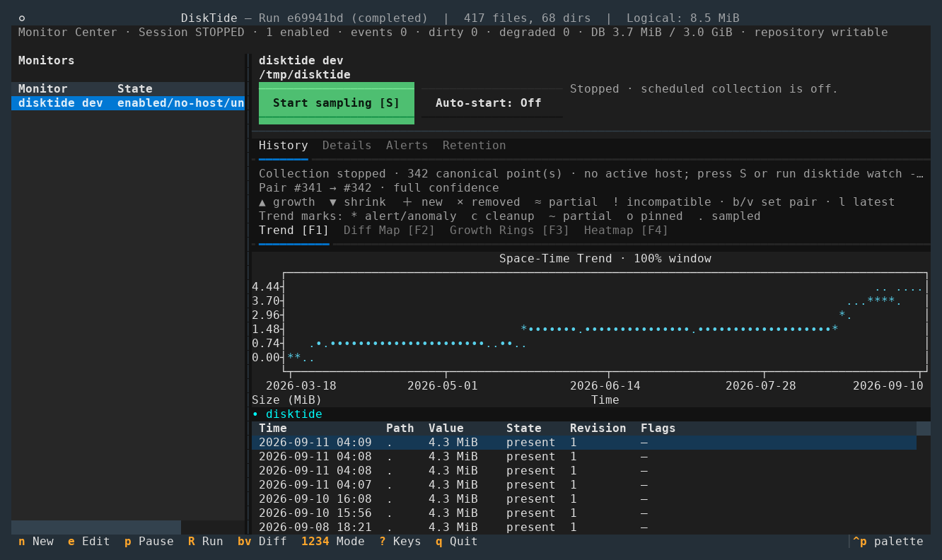Click the history table vertical scrollbar thumb
The image size is (942, 560).
coord(924,428)
